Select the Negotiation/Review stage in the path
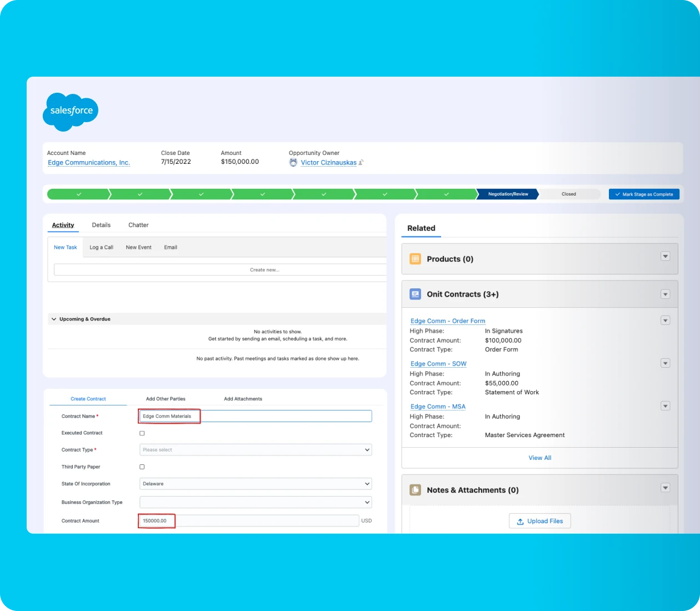700x611 pixels. pos(508,194)
